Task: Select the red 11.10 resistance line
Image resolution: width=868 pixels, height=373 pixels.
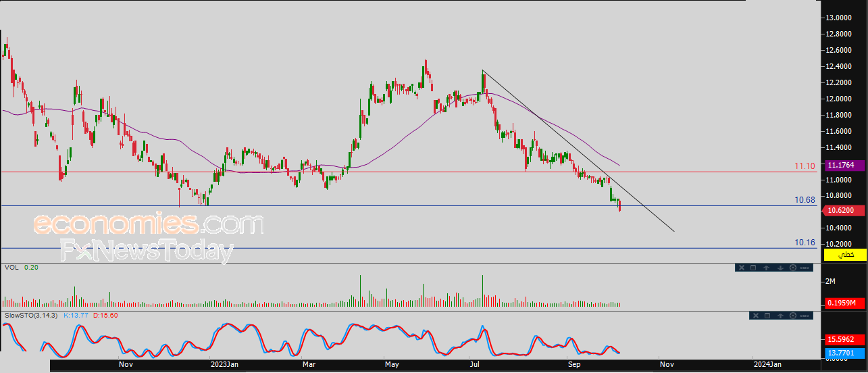Action: pos(405,172)
